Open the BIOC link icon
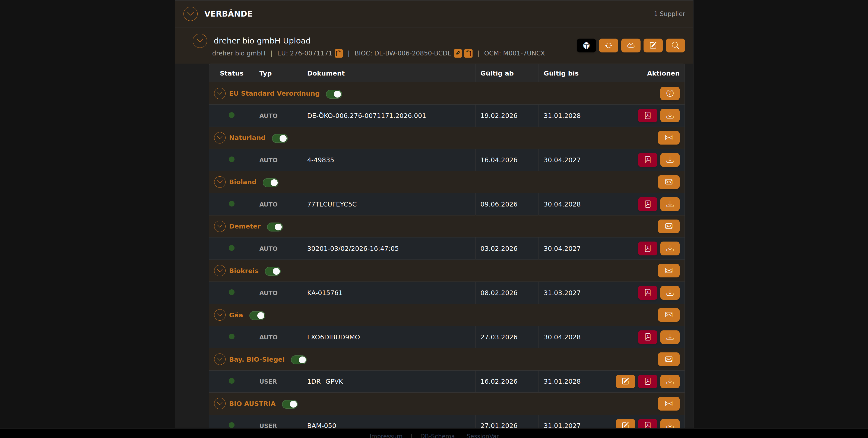 pyautogui.click(x=458, y=53)
